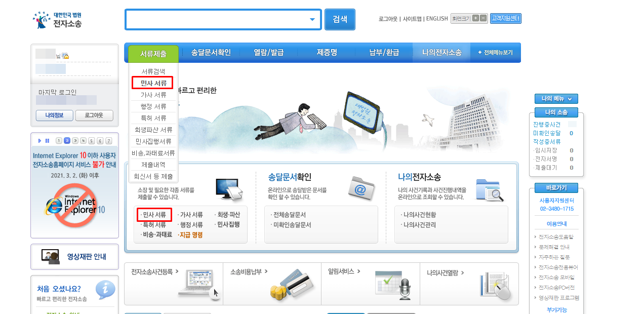Select 특허 서류 in dropdown menu
Screen dimensions: 644x314
click(x=153, y=118)
